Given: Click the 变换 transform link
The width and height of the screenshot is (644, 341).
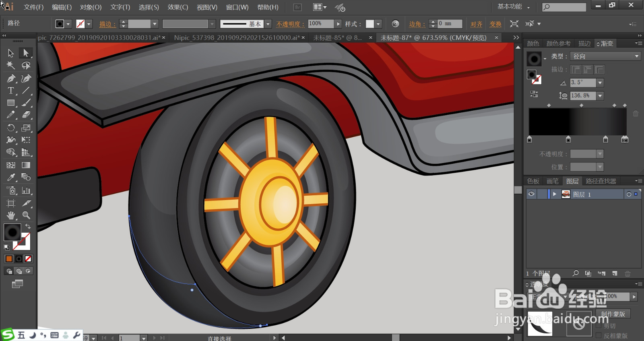Looking at the screenshot, I should [495, 24].
